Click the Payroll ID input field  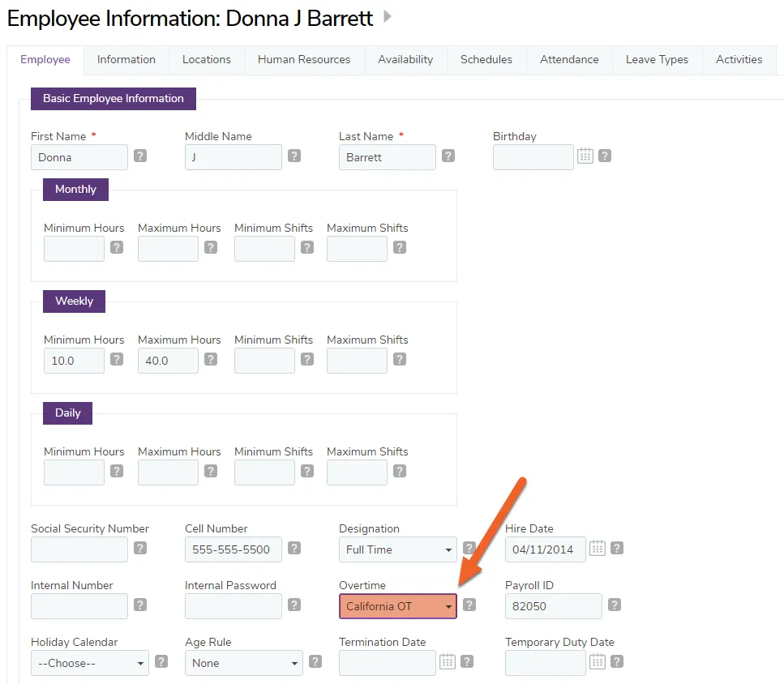coord(554,606)
